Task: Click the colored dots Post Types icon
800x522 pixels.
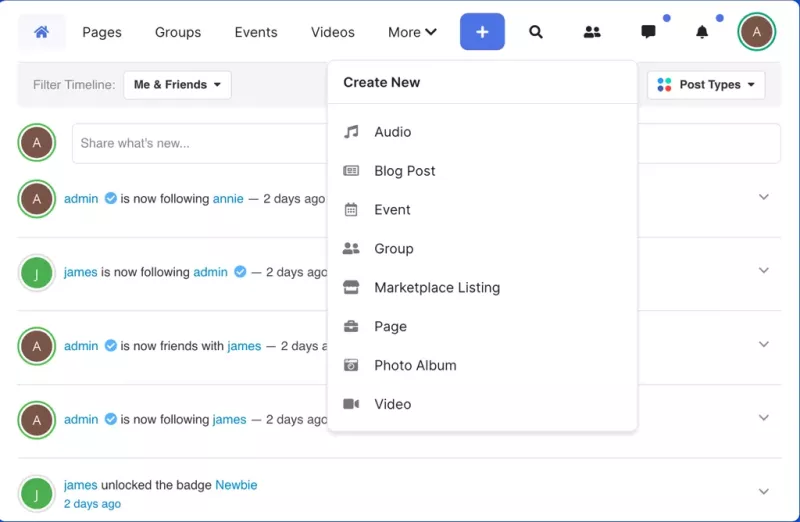Action: [664, 85]
